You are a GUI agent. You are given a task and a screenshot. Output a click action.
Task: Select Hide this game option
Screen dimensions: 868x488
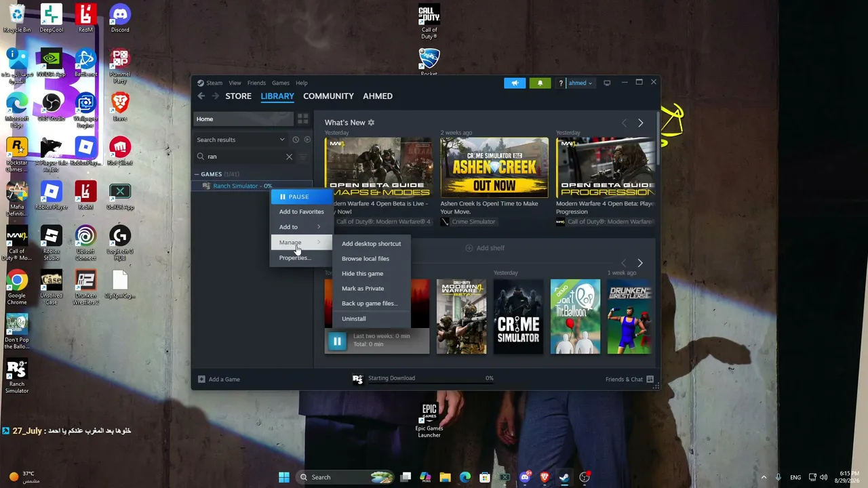(x=362, y=273)
